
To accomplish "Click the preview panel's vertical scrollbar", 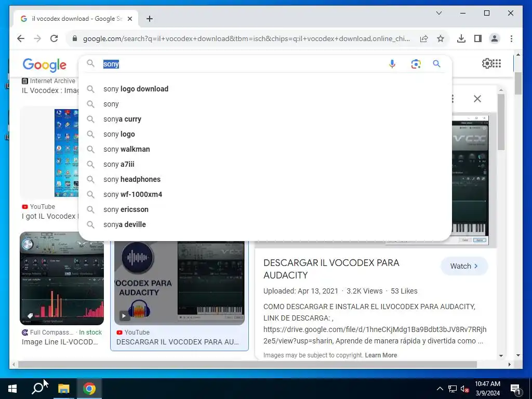I will [x=501, y=122].
